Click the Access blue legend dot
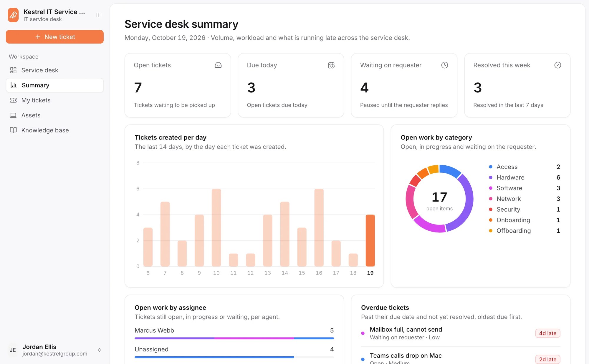Viewport: 589px width, 364px height. 491,167
